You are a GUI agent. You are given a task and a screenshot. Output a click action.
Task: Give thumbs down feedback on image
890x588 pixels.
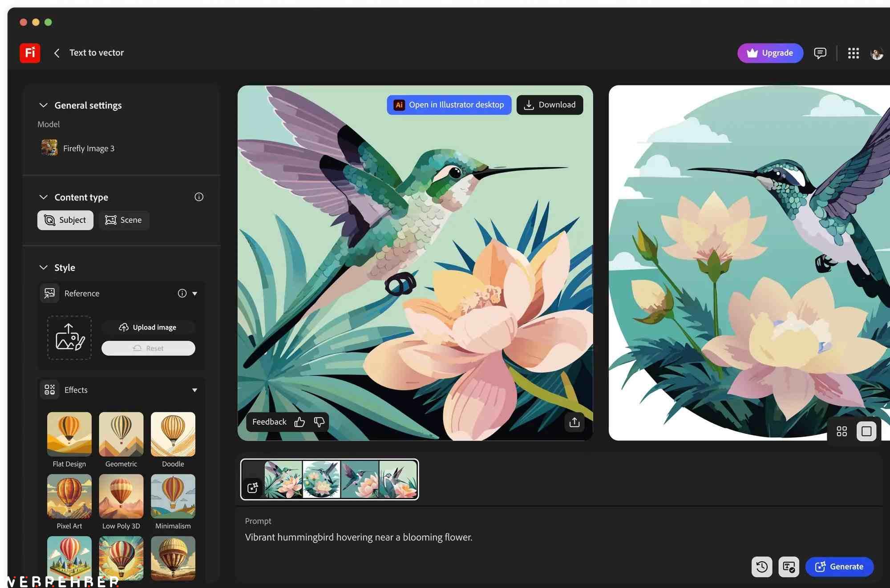point(319,422)
